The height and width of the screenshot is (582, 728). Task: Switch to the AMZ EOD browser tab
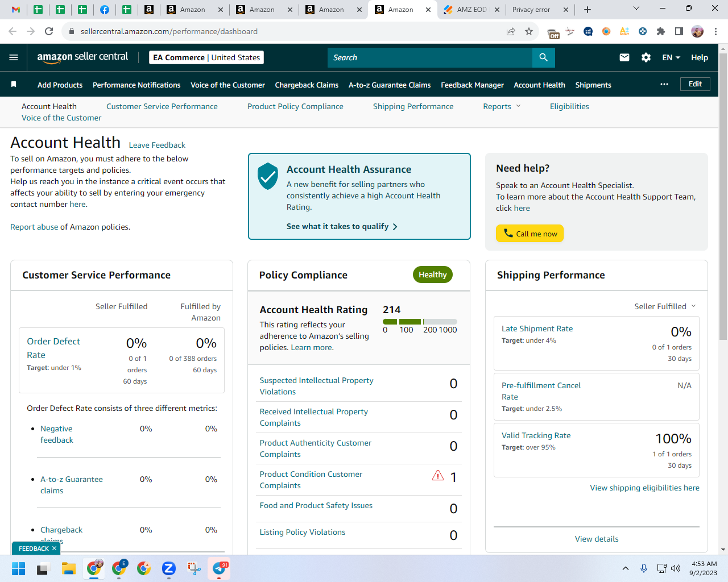(x=471, y=10)
